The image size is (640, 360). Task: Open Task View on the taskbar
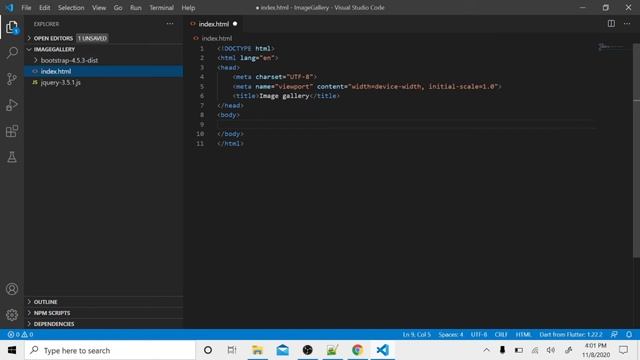point(232,350)
